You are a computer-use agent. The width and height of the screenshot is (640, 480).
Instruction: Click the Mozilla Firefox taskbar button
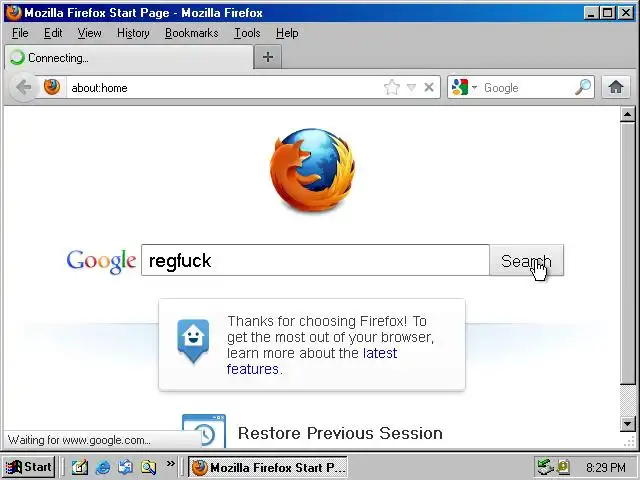coord(268,467)
